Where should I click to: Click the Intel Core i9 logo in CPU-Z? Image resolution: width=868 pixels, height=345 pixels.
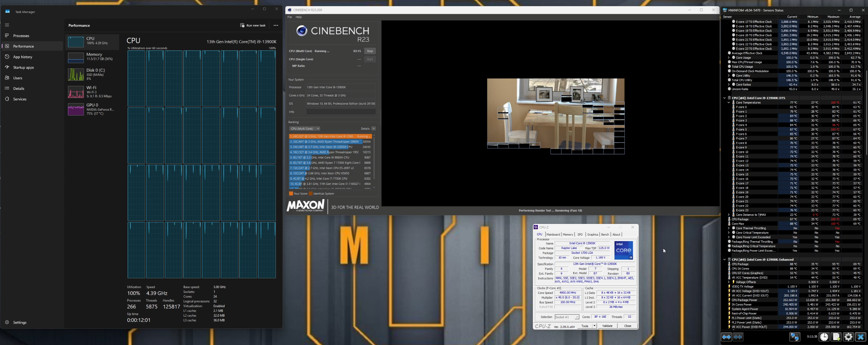[x=623, y=250]
